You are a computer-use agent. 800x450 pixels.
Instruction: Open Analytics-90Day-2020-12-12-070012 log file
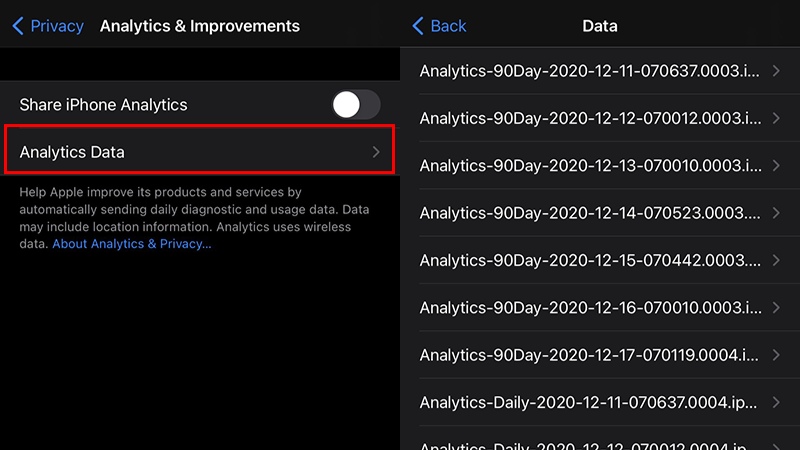tap(590, 118)
